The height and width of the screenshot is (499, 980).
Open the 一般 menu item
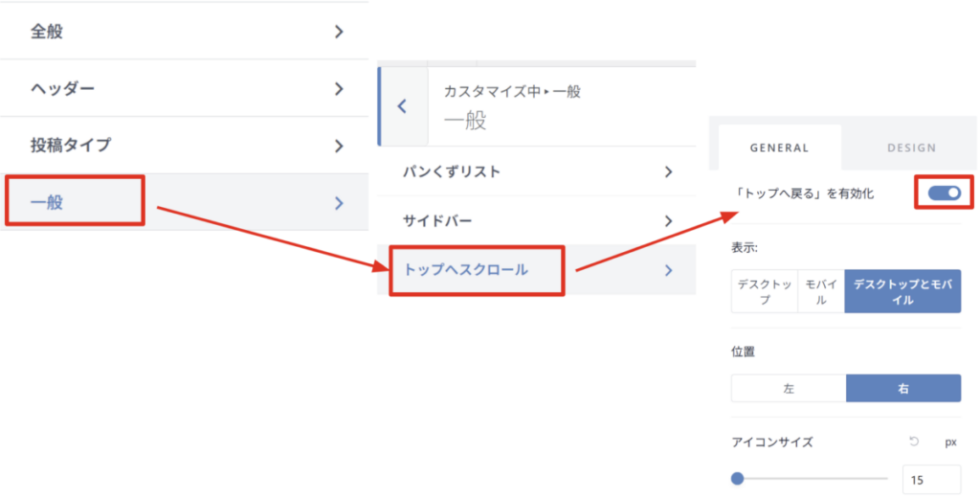[x=75, y=201]
